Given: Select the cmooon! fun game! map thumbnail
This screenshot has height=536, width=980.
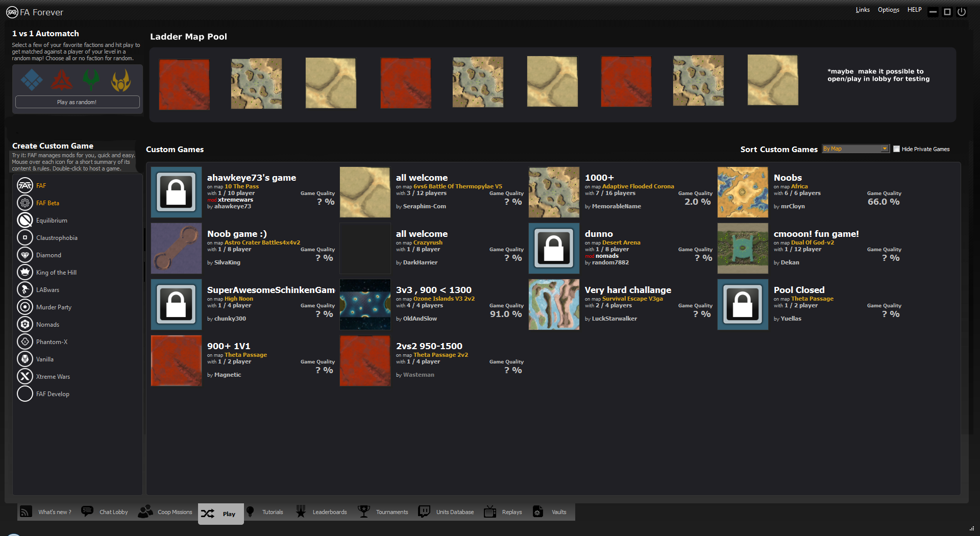Looking at the screenshot, I should tap(743, 249).
